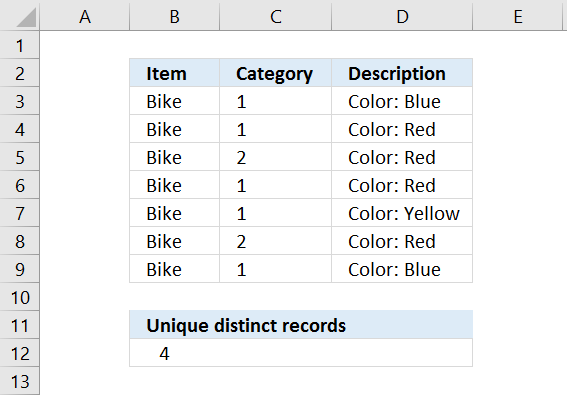Select Color: Red cell in row 8
The width and height of the screenshot is (567, 395).
coord(402,241)
